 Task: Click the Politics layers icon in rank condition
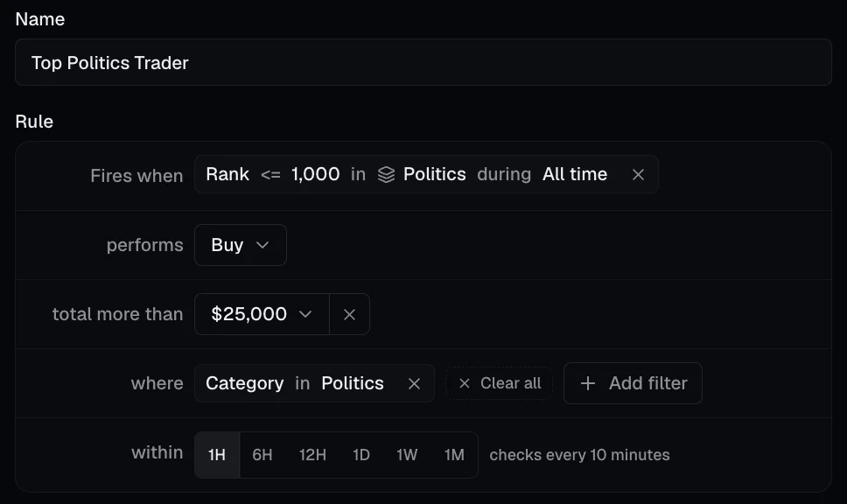click(386, 174)
